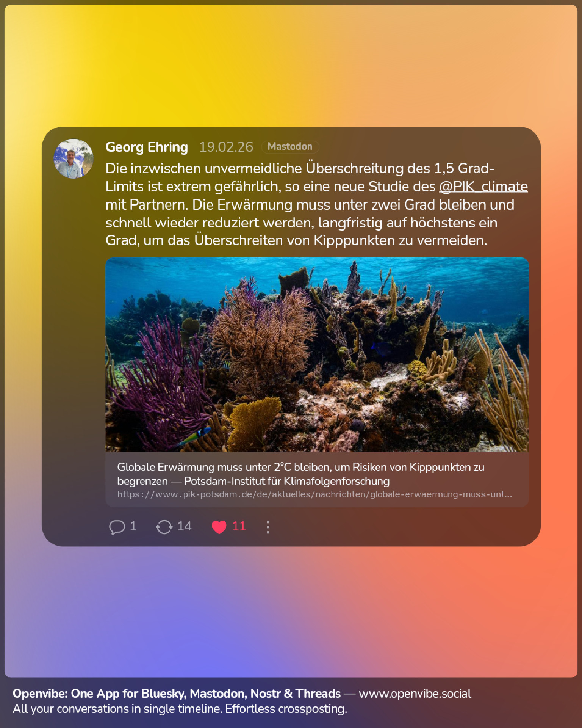Click the reply count 1
Image resolution: width=582 pixels, height=728 pixels.
(x=133, y=526)
